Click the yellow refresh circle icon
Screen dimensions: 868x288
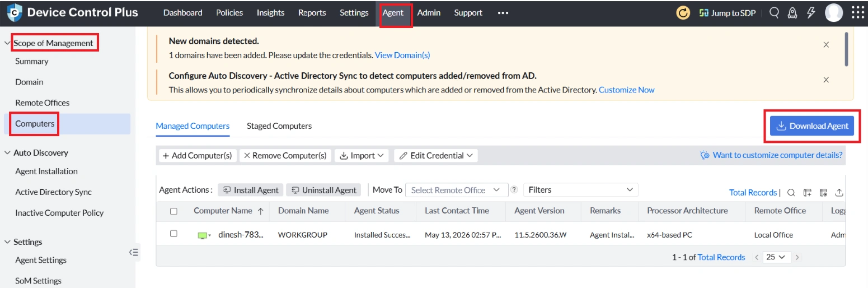pyautogui.click(x=683, y=13)
